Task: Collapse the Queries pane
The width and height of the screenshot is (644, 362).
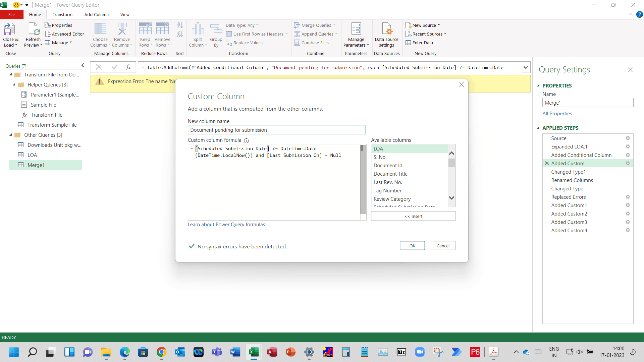Action: point(83,65)
